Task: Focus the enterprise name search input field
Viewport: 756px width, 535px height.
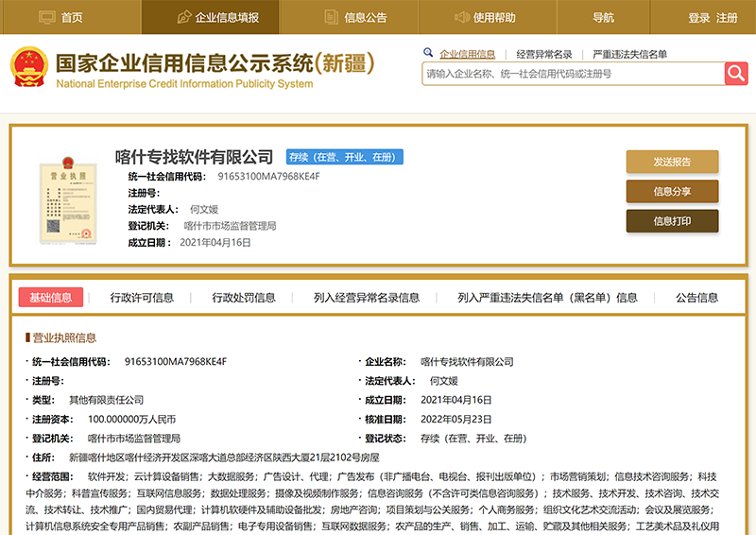Action: point(572,74)
